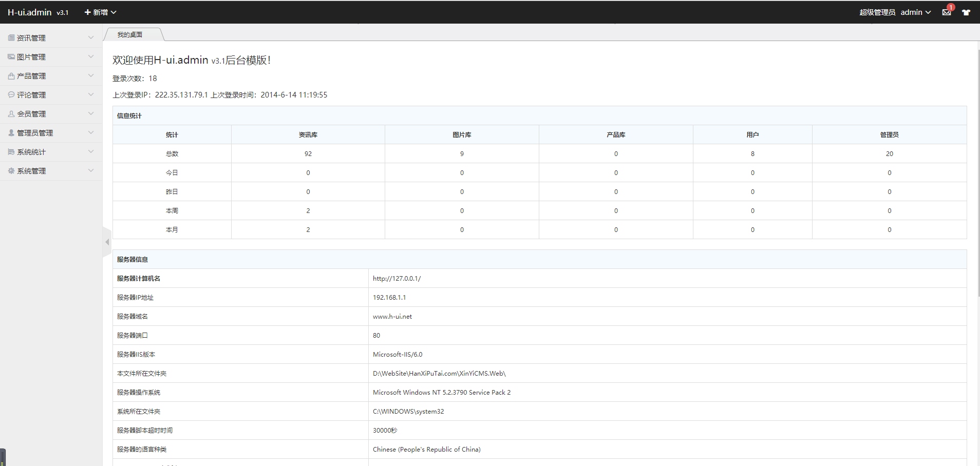Screen dimensions: 980x466
Task: Click the 今日 row label
Action: click(x=172, y=173)
